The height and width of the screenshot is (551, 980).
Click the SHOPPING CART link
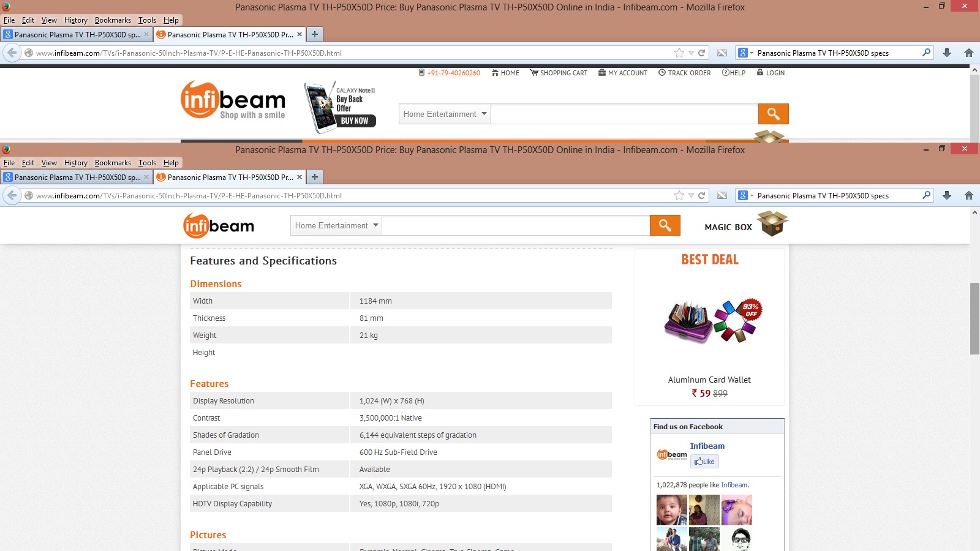click(559, 73)
